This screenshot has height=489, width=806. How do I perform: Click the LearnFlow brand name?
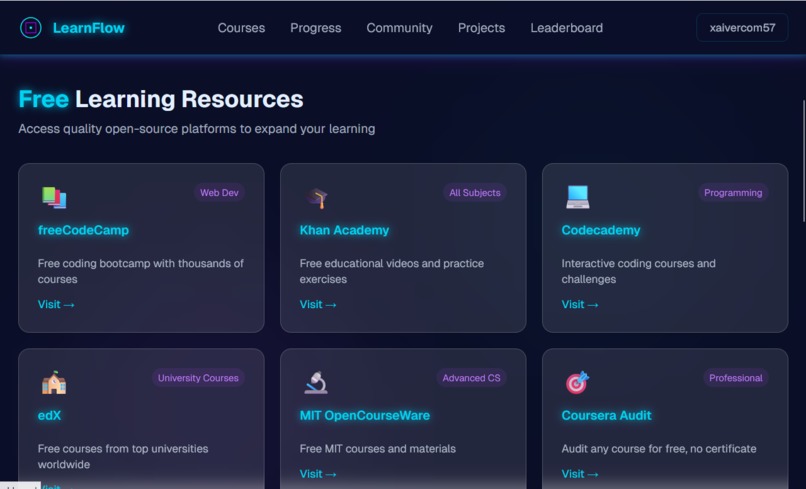89,28
